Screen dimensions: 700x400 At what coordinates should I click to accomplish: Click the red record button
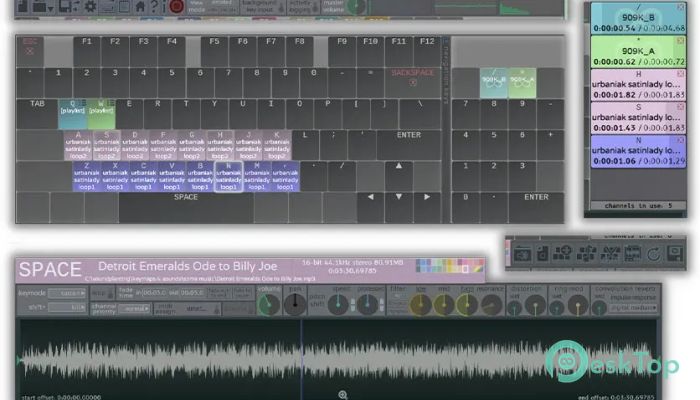176,6
